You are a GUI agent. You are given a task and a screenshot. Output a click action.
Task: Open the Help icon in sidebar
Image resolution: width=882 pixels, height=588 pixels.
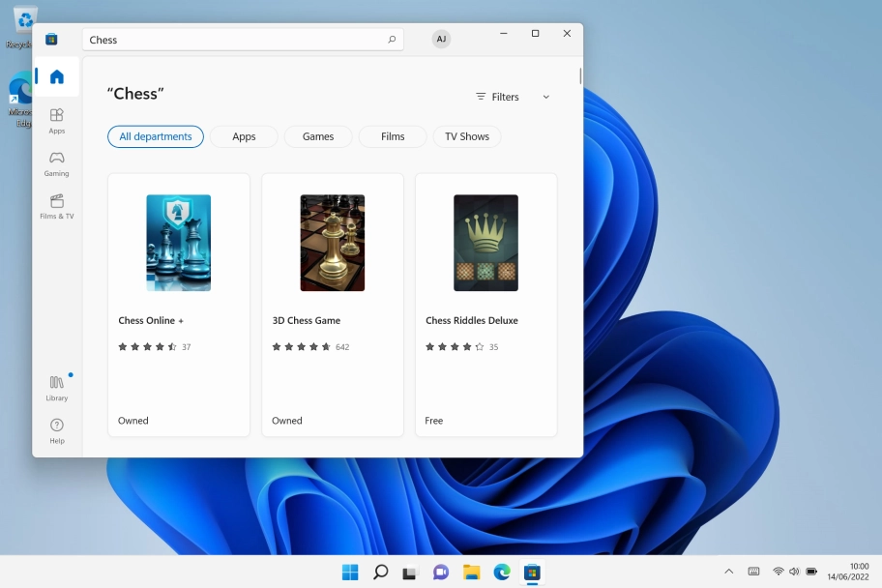[x=57, y=430]
